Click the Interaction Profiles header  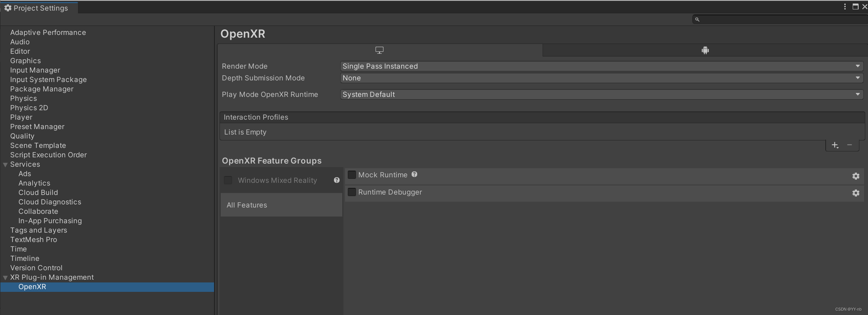point(542,117)
